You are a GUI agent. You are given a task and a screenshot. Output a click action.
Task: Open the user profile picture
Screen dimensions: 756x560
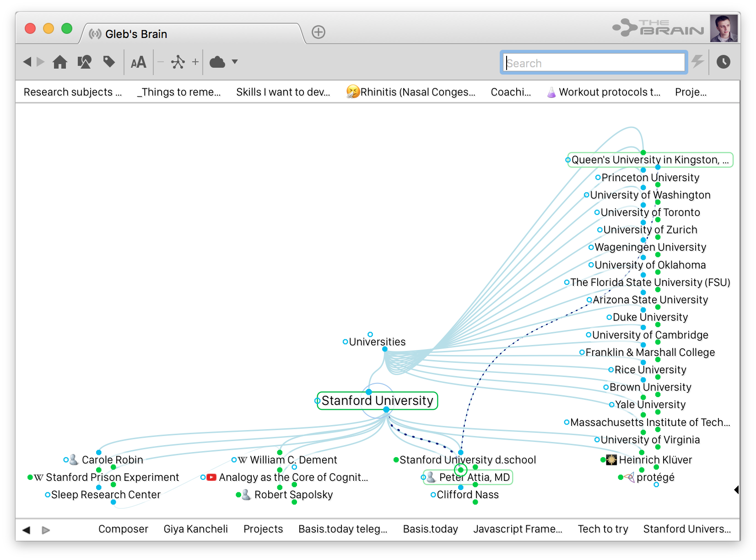tap(723, 28)
